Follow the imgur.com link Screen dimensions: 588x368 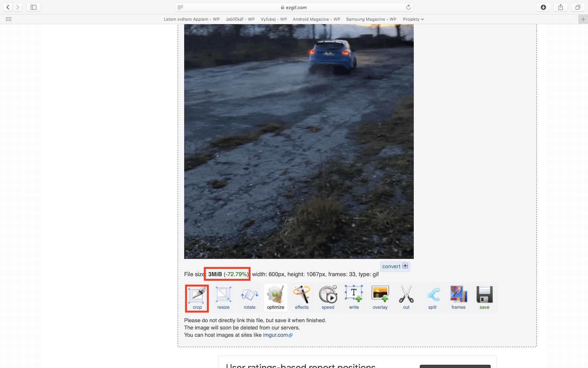pos(278,335)
